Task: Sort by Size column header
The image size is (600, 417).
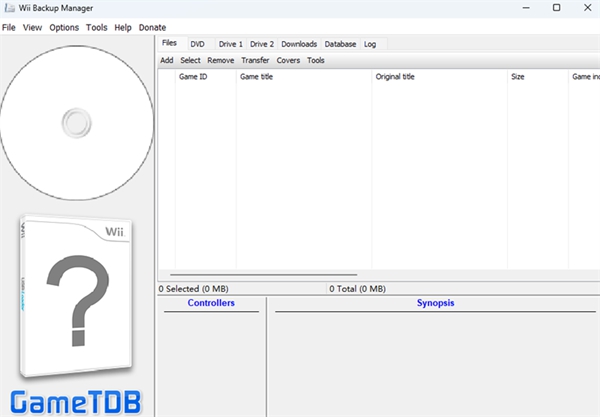Action: (x=517, y=76)
